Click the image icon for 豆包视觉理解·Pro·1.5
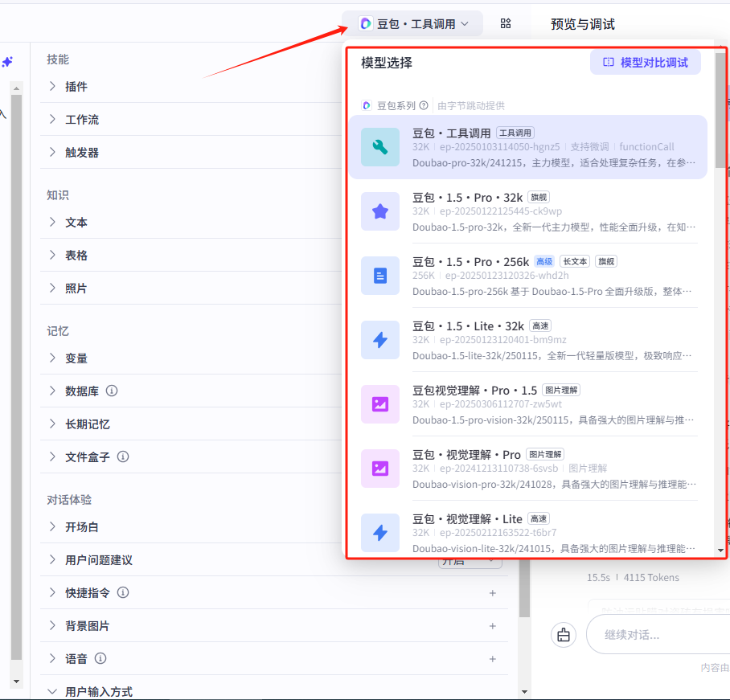The height and width of the screenshot is (700, 730). pos(380,404)
